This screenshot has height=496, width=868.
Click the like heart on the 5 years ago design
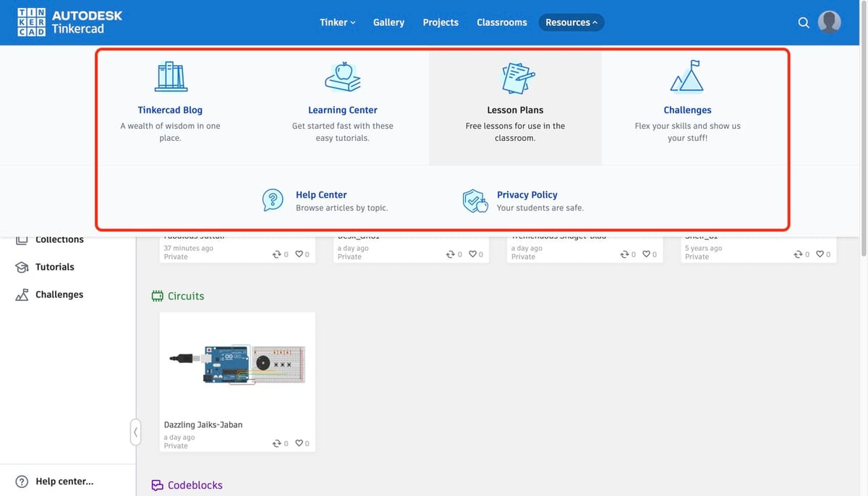(x=820, y=254)
